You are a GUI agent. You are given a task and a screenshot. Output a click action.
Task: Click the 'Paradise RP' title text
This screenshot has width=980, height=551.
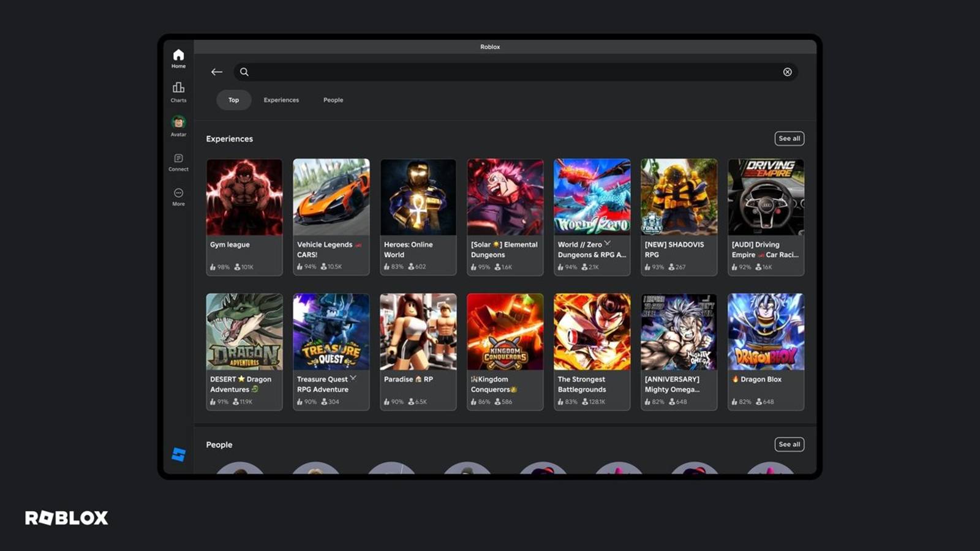tap(409, 379)
